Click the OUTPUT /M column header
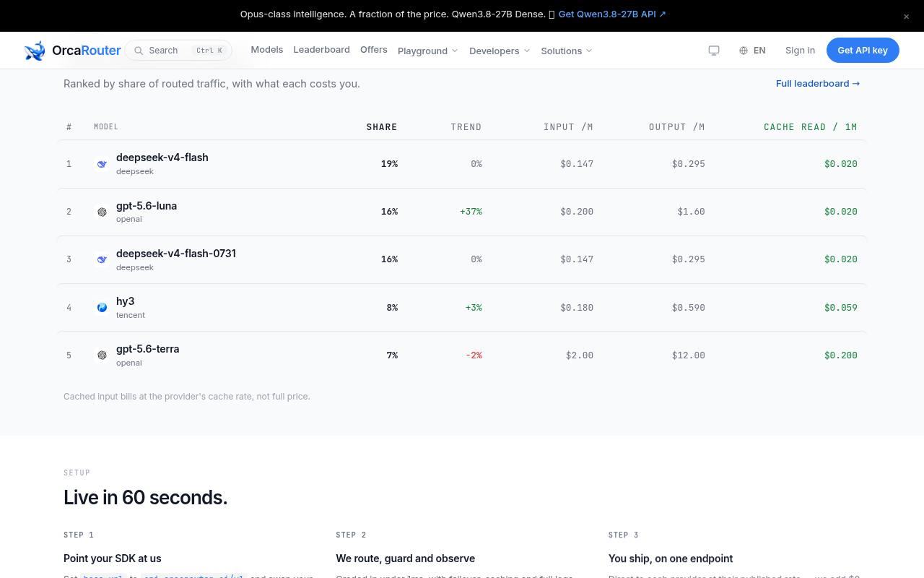 click(677, 127)
